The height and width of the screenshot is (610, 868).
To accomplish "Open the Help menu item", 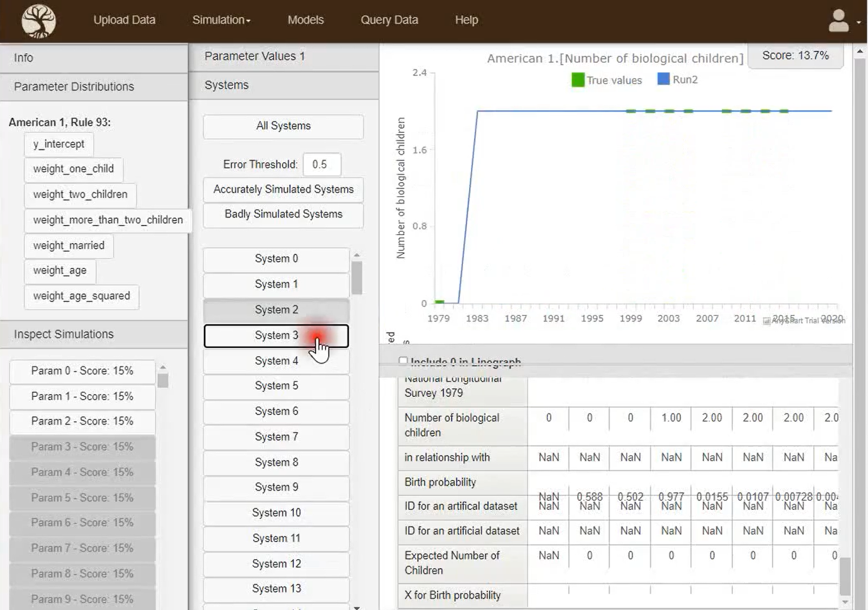I will pos(466,20).
